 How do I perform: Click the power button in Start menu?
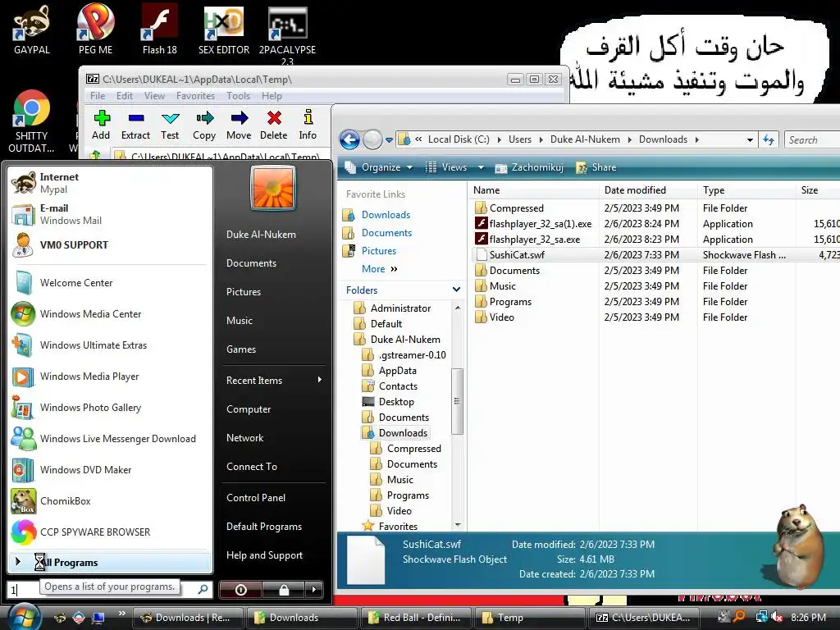tap(240, 590)
